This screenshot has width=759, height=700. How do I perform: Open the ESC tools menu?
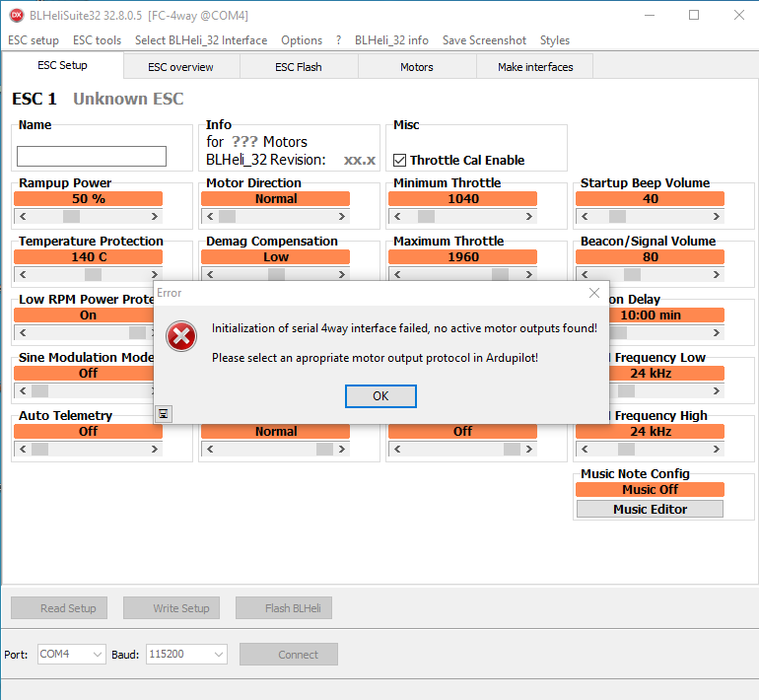coord(97,40)
